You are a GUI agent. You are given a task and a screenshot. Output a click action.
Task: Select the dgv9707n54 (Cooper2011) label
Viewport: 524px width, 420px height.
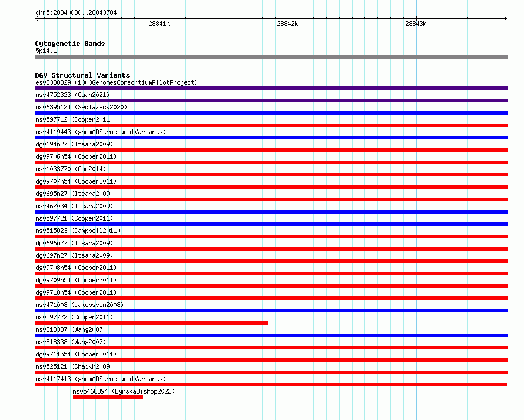pyautogui.click(x=76, y=181)
